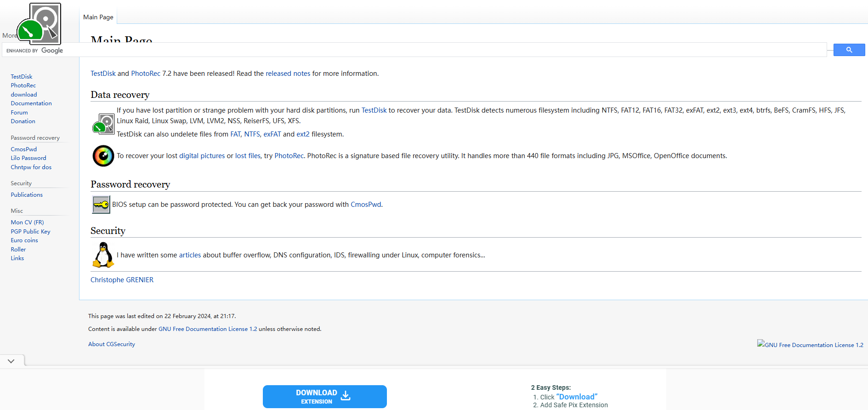Viewport: 868px width, 410px height.
Task: Click the GNU Free Documentation License image
Action: (810, 345)
